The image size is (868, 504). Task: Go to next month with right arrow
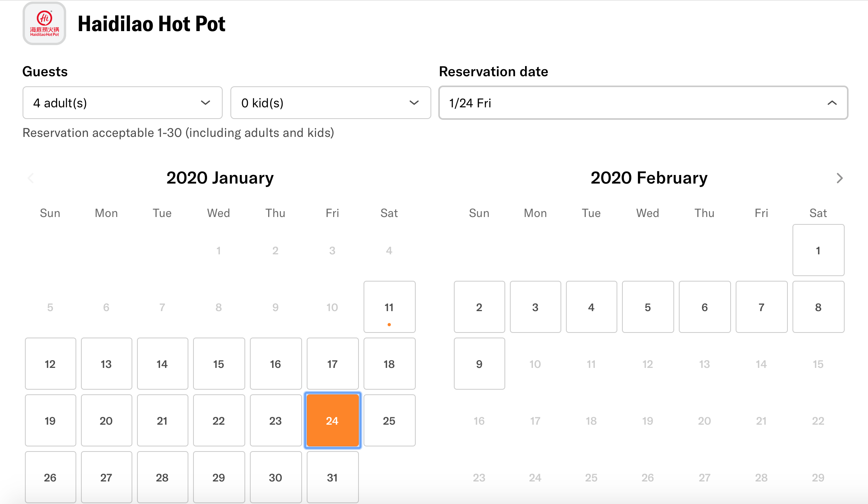pyautogui.click(x=840, y=178)
